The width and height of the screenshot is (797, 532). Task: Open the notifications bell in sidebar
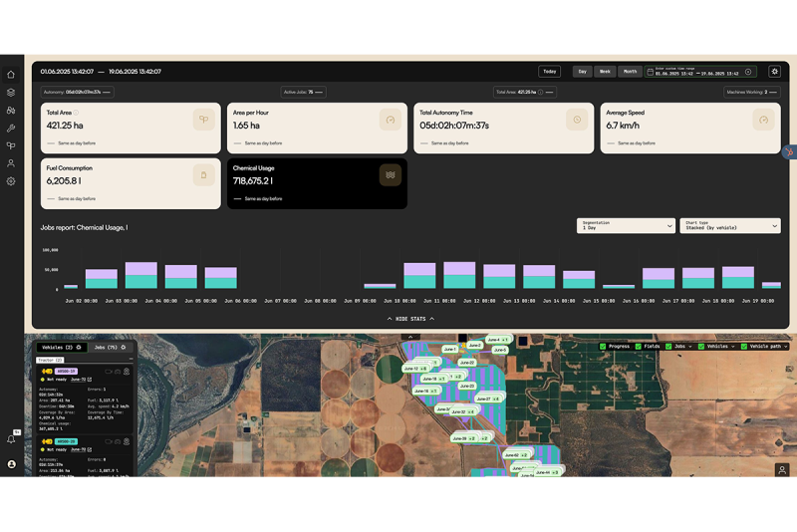coord(11,439)
